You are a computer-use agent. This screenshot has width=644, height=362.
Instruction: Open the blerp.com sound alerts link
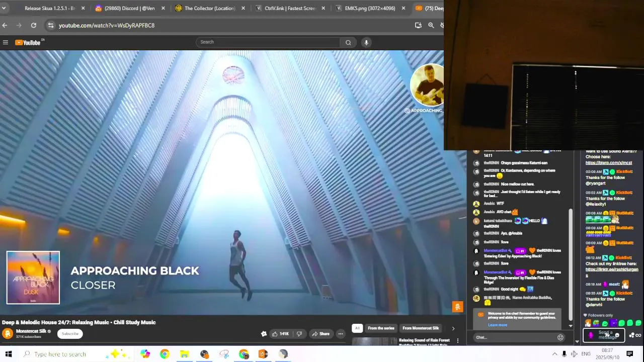[608, 163]
